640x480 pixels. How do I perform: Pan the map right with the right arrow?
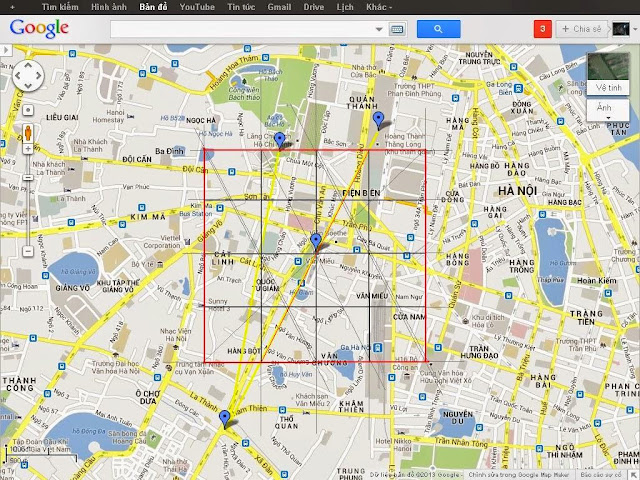38,76
